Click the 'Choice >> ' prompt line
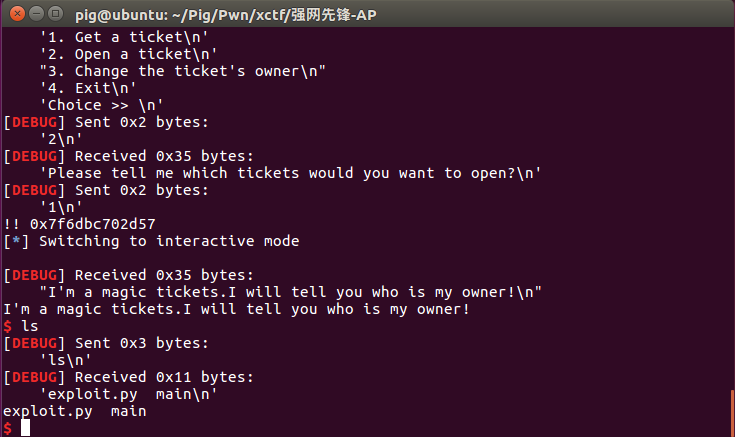This screenshot has width=735, height=437. (102, 105)
